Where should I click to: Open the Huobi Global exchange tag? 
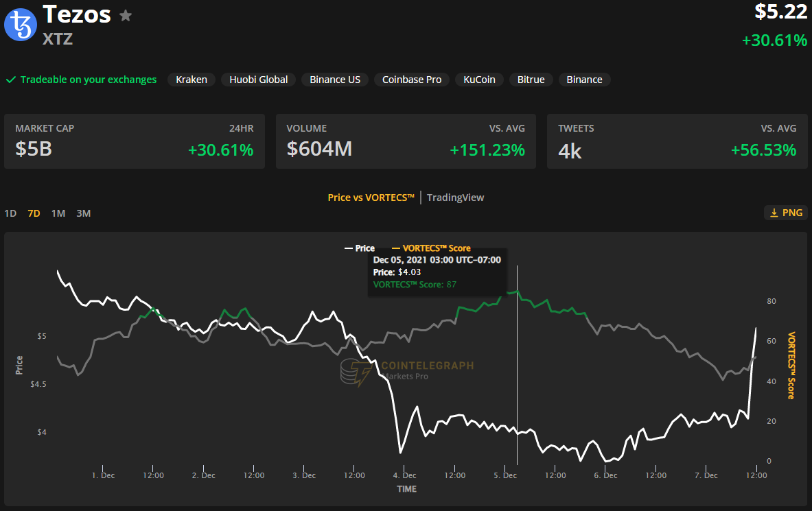(x=259, y=80)
